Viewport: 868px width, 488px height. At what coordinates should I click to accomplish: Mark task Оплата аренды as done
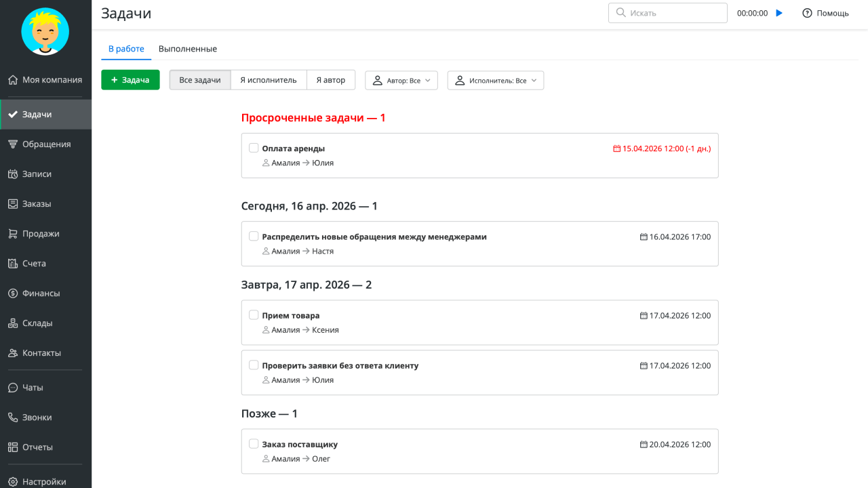[253, 148]
